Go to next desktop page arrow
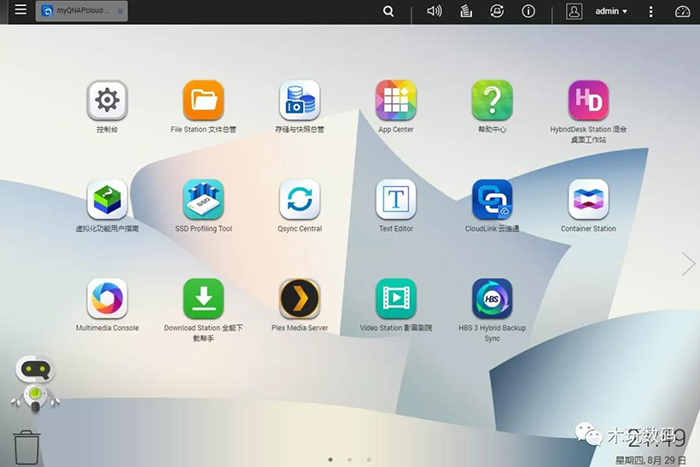This screenshot has width=700, height=467. pos(688,264)
